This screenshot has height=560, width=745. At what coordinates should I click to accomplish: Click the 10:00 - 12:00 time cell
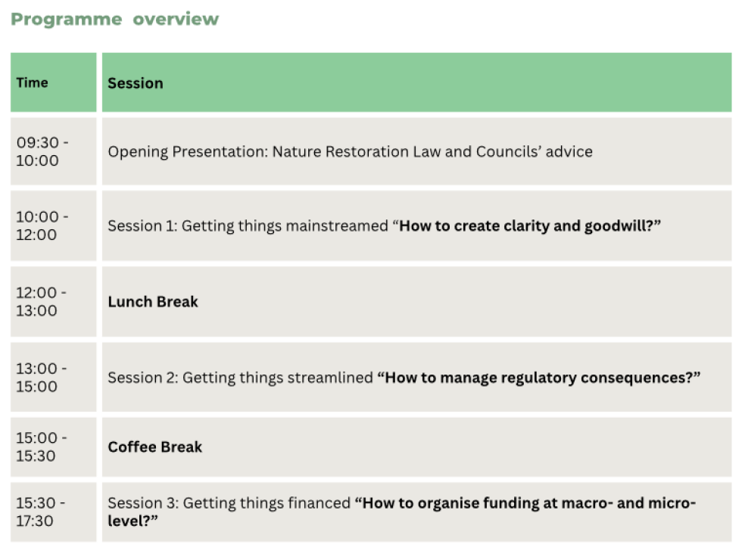click(42, 226)
